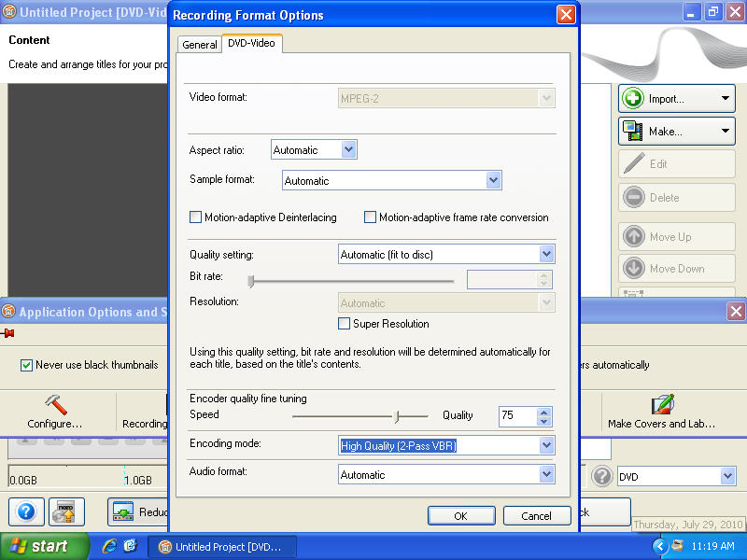Launch Internet Explorer from quick launch
This screenshot has width=747, height=560.
point(109,546)
